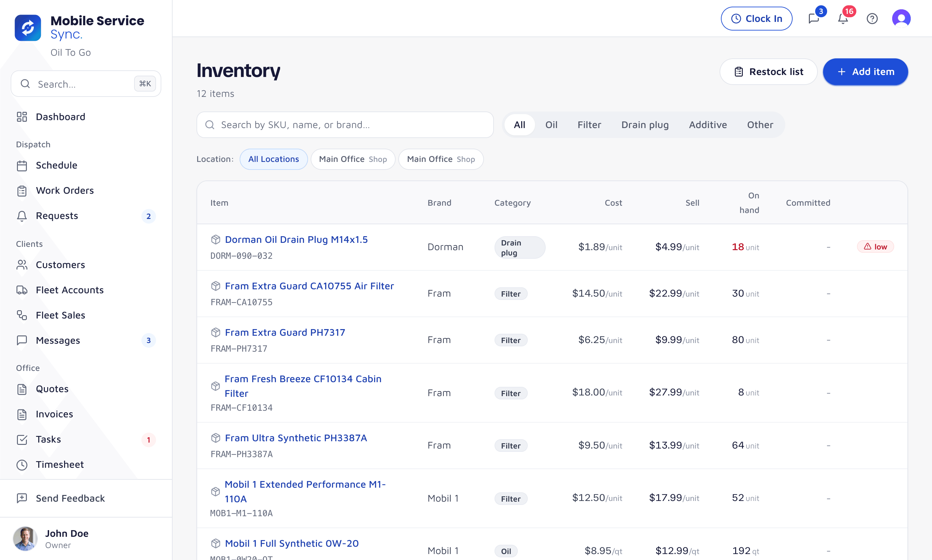Image resolution: width=932 pixels, height=560 pixels.
Task: Focus the sidebar Search field
Action: point(86,84)
